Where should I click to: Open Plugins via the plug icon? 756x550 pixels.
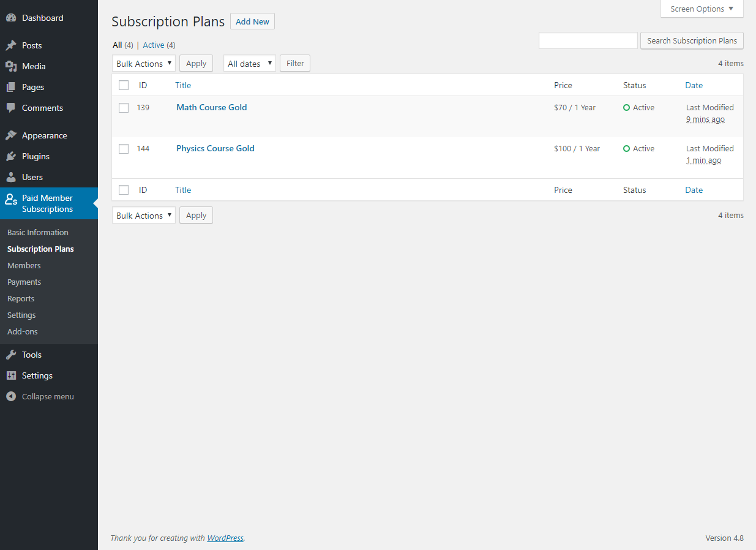pos(12,156)
